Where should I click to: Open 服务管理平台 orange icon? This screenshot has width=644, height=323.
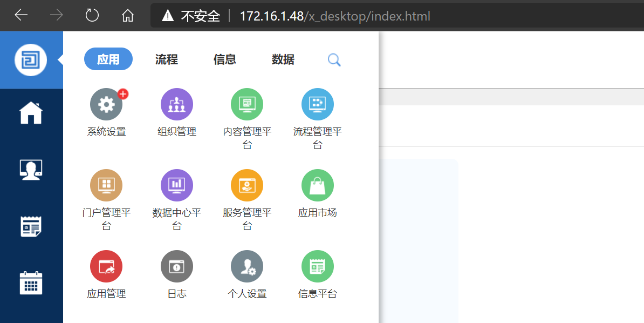pyautogui.click(x=247, y=185)
